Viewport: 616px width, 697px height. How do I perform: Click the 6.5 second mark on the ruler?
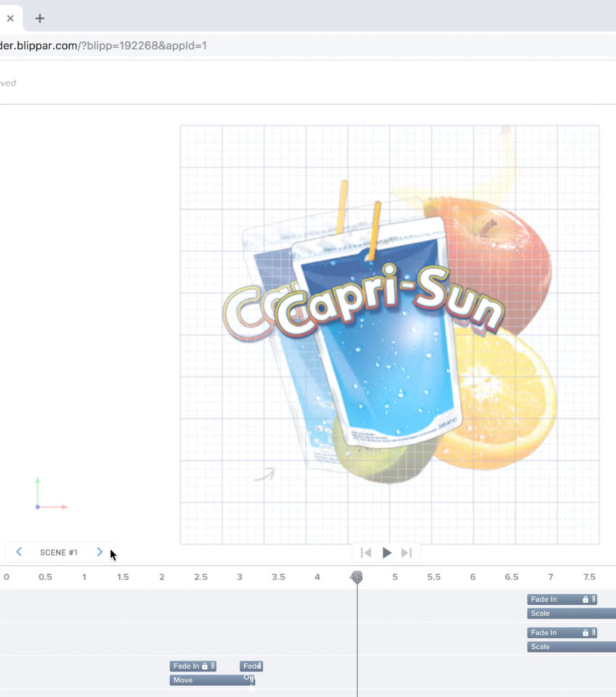pos(511,577)
